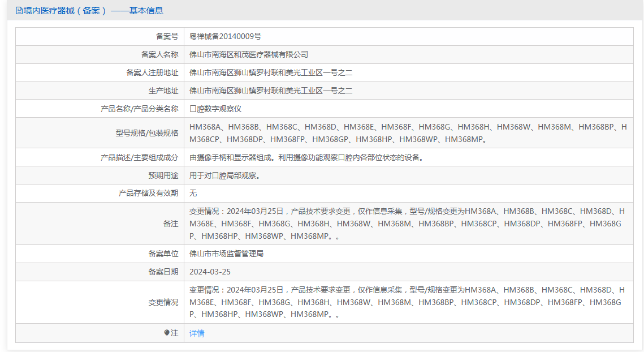The width and height of the screenshot is (644, 352).
Task: Click the 变更情况 label cell
Action: (100, 302)
